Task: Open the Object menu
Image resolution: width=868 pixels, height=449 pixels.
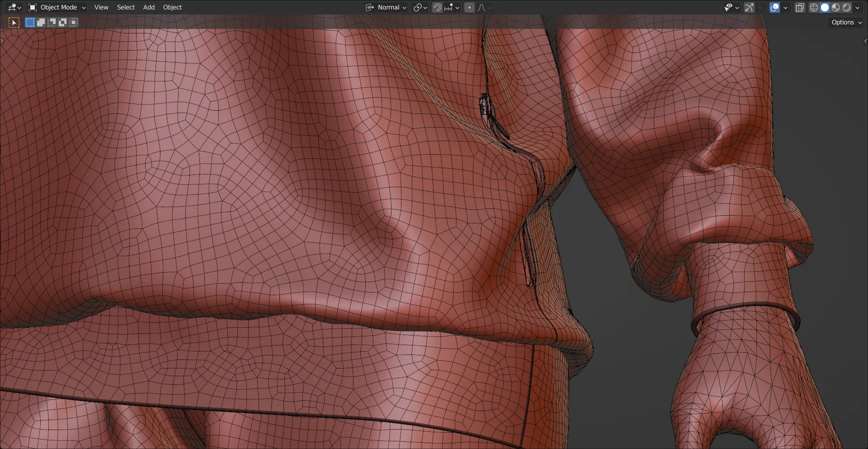Action: tap(172, 7)
